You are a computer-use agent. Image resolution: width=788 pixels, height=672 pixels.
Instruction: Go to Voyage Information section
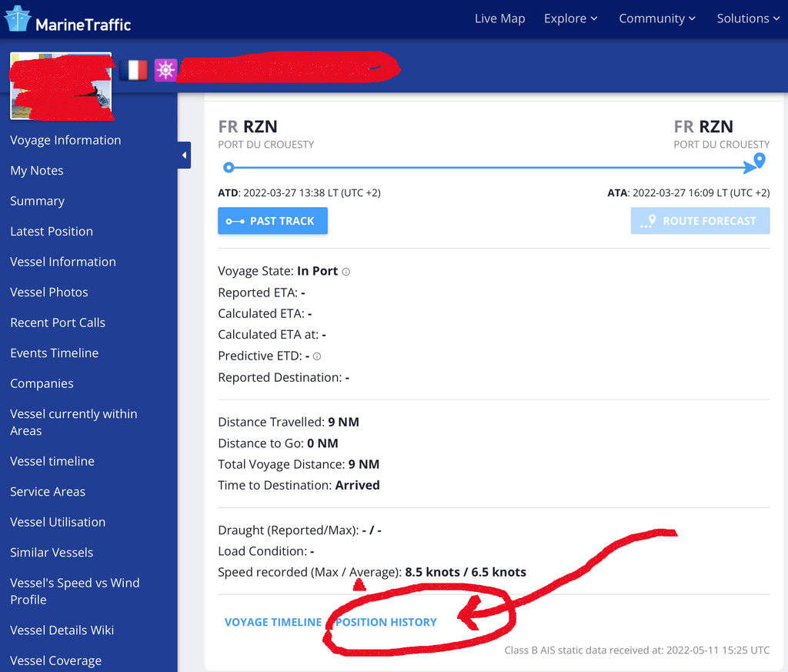(x=65, y=140)
